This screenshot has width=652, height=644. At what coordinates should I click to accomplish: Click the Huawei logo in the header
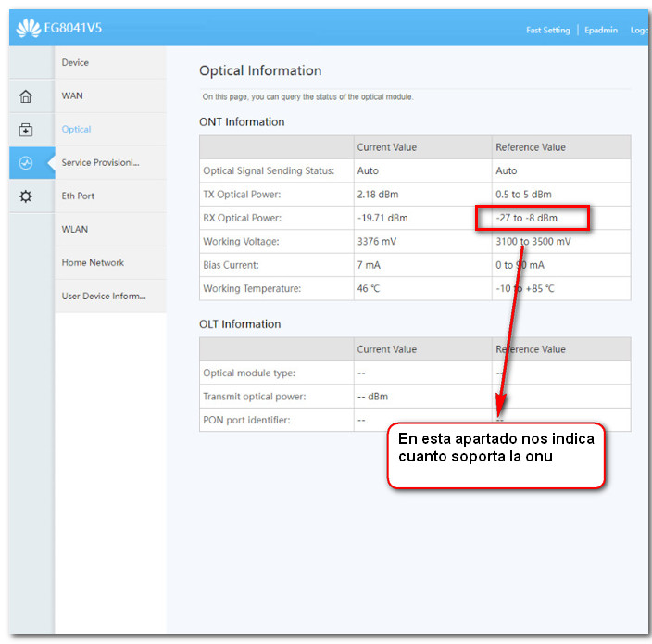(x=28, y=29)
